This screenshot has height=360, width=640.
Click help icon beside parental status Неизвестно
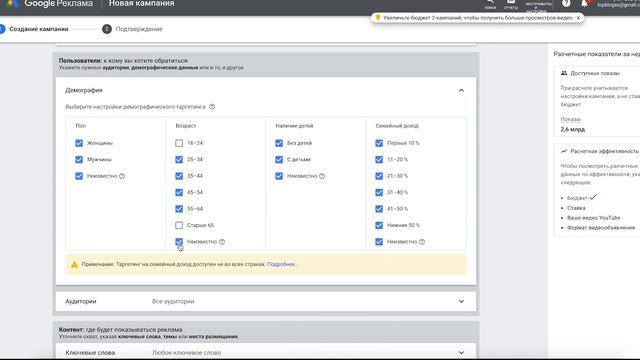322,176
